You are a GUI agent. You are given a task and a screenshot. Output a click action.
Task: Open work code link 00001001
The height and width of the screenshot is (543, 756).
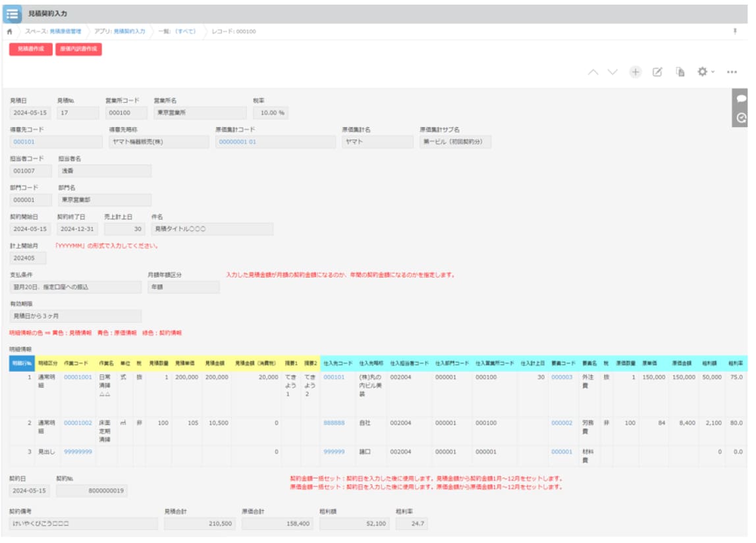(78, 377)
